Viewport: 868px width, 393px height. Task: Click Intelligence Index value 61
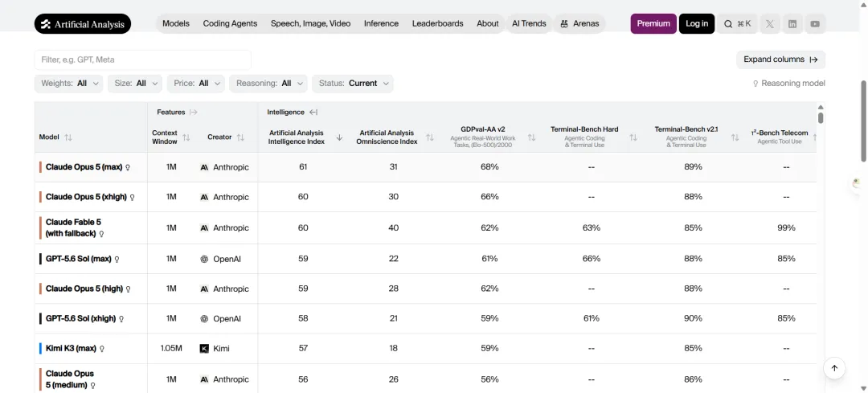point(303,167)
